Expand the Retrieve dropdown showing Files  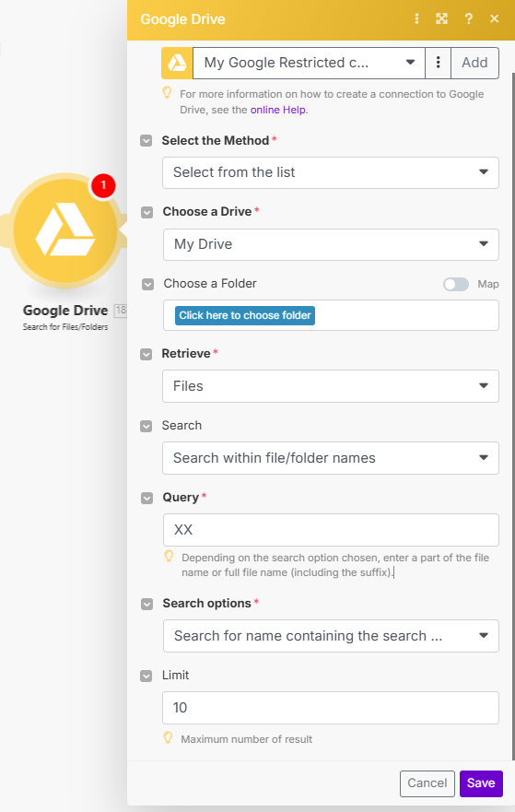click(331, 386)
